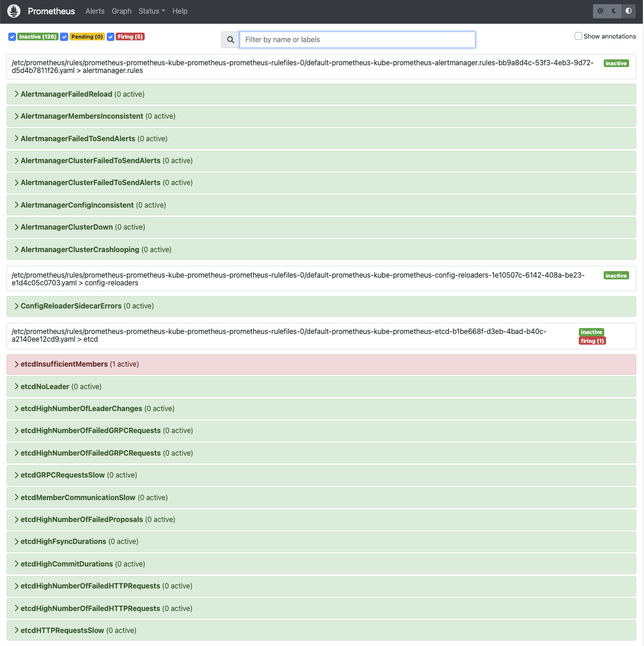
Task: Toggle the Pending (0) filter checkbox
Action: (x=64, y=37)
